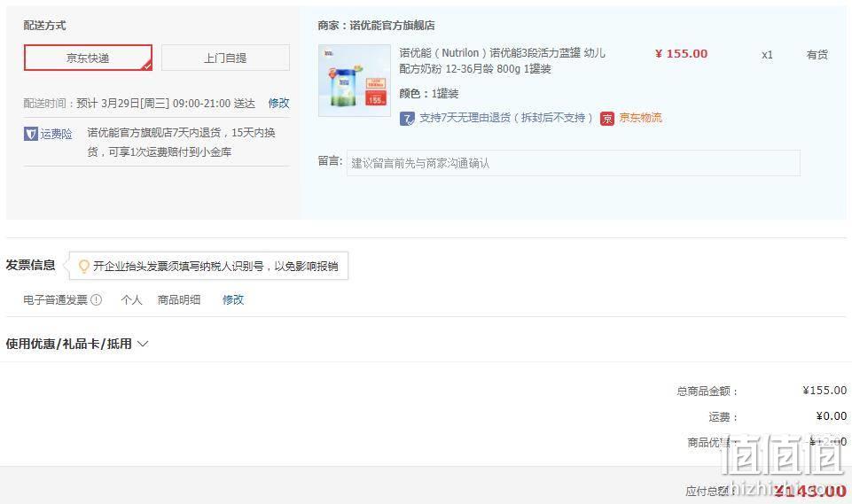The image size is (852, 504).
Task: Click 个人 invoice title text
Action: (131, 299)
